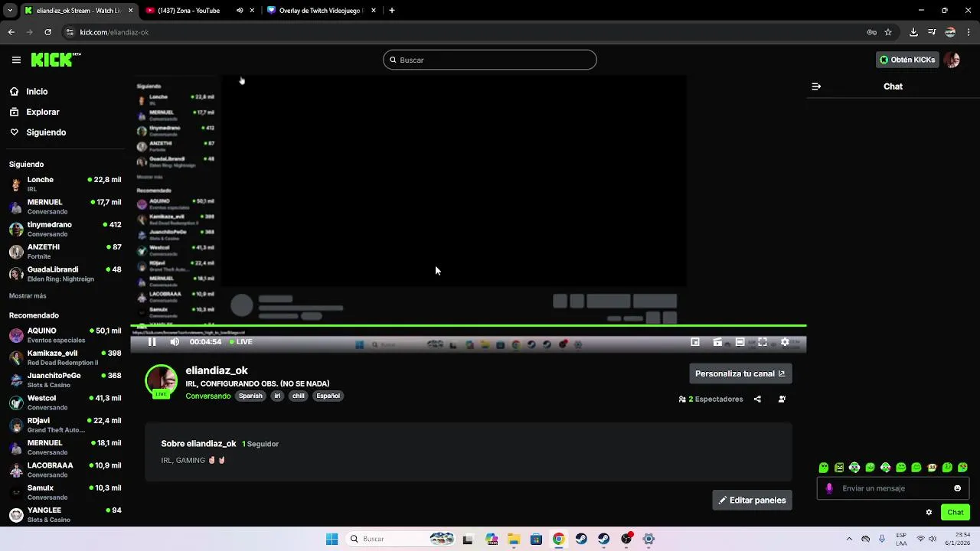The height and width of the screenshot is (551, 980).
Task: Open RDjavi's recommended channel
Action: (65, 425)
